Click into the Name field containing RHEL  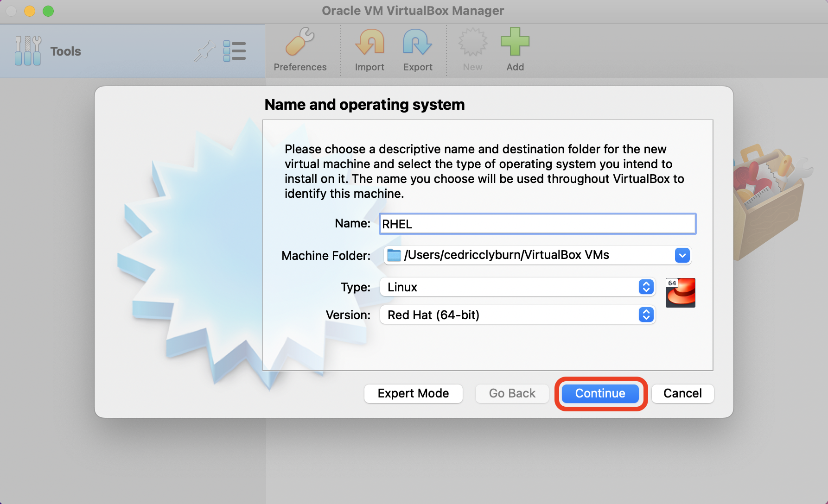537,224
